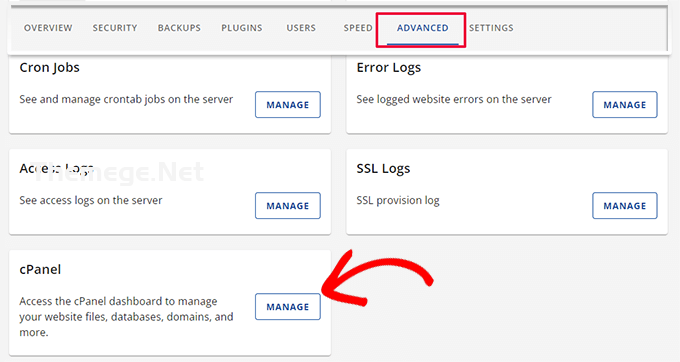Switch to the Speed tab
The height and width of the screenshot is (362, 680).
pyautogui.click(x=358, y=28)
